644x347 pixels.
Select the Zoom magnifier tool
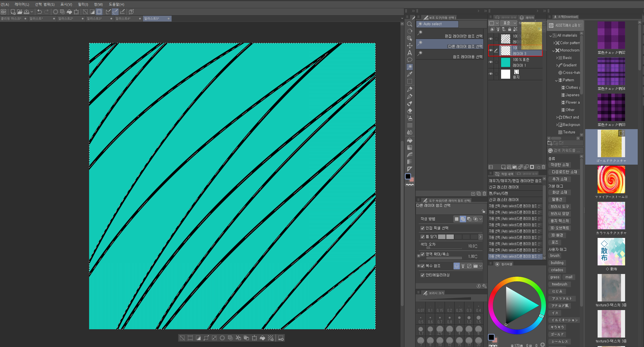tap(410, 24)
